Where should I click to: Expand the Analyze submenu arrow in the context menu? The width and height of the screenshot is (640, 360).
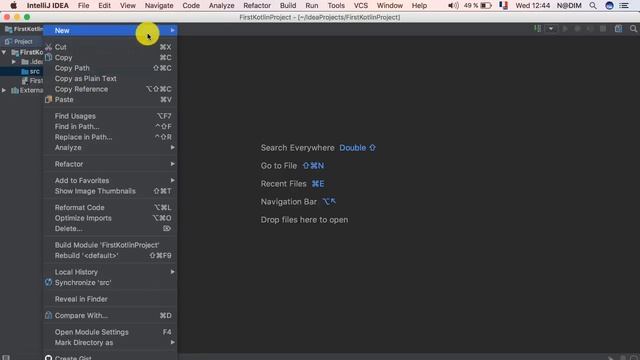click(173, 147)
